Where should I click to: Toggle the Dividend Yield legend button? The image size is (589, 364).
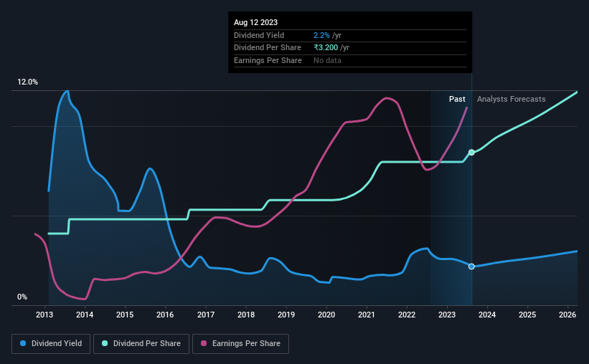(51, 344)
